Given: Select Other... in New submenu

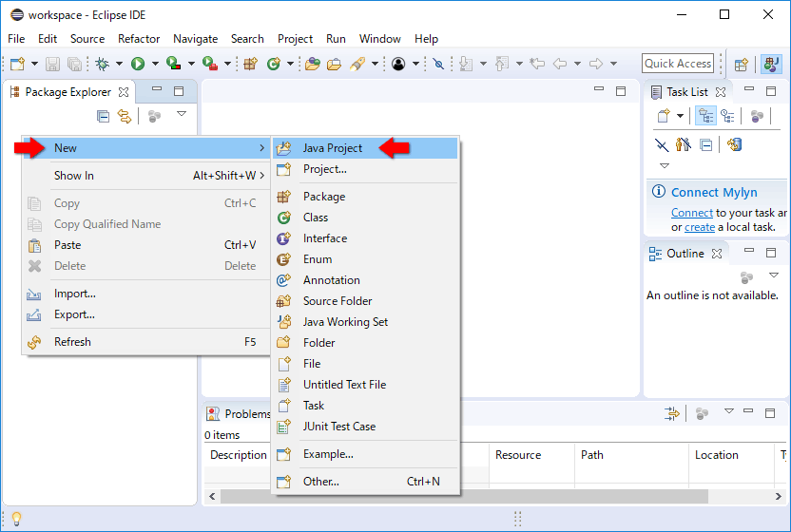Looking at the screenshot, I should 366,482.
